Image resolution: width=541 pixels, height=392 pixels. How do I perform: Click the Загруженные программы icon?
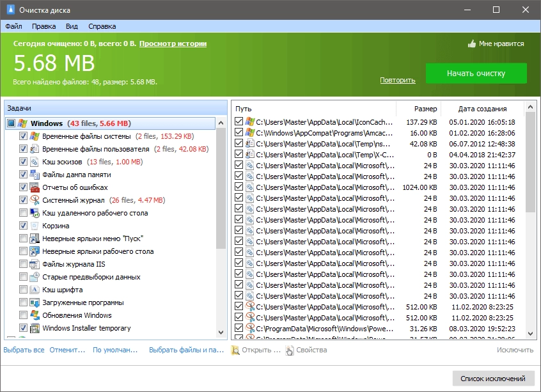35,302
